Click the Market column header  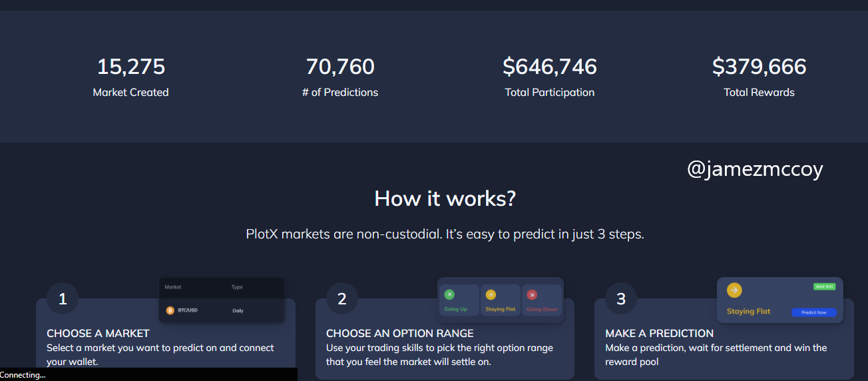coord(173,287)
